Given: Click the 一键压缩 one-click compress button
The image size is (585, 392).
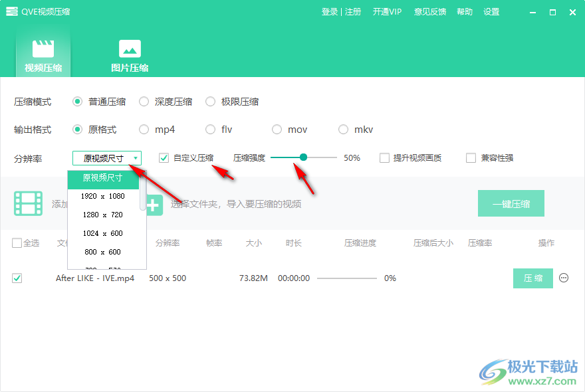Looking at the screenshot, I should tap(511, 204).
